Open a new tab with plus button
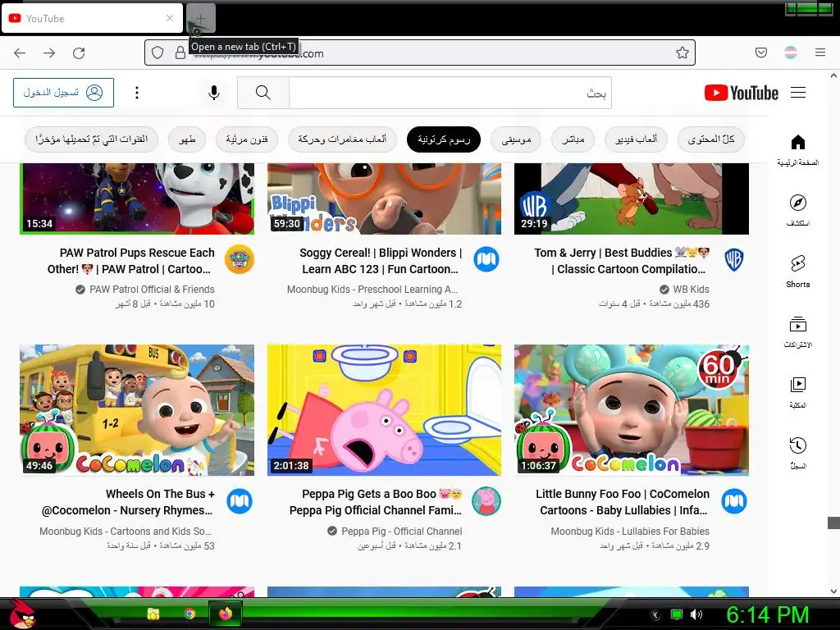This screenshot has width=840, height=630. 200,18
